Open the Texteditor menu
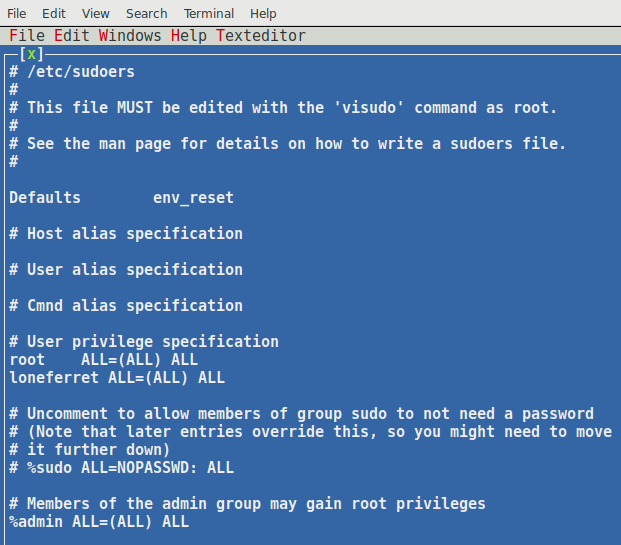This screenshot has width=621, height=545. click(261, 36)
